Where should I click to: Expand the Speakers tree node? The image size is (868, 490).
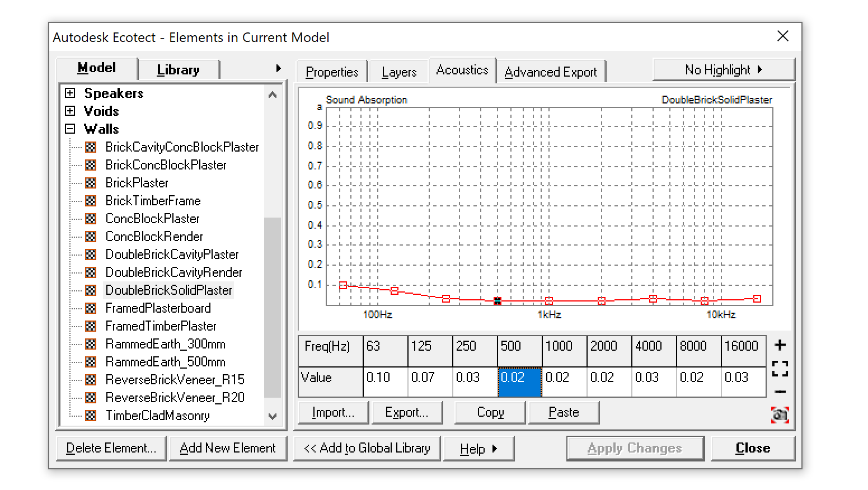pyautogui.click(x=70, y=93)
